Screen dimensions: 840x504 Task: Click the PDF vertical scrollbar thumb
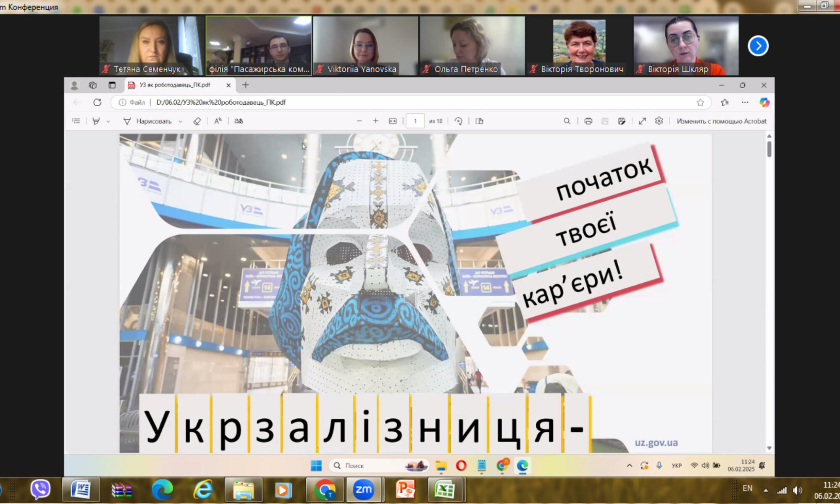click(769, 149)
